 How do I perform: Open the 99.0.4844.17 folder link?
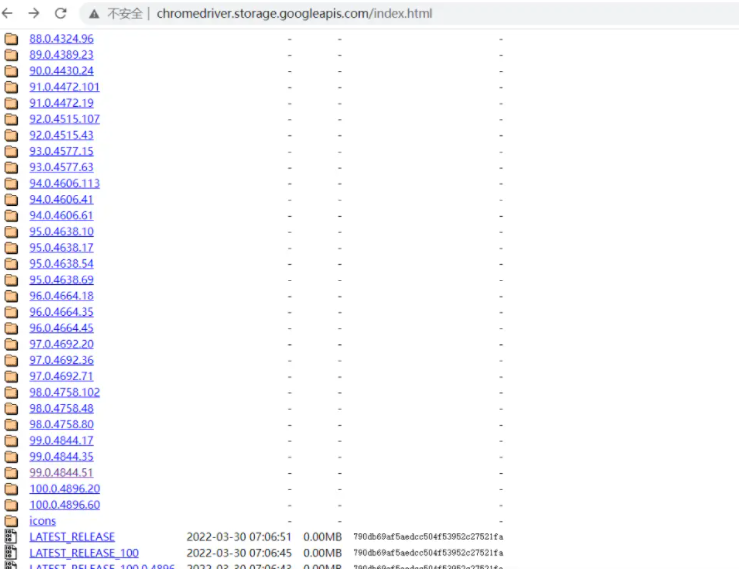[61, 441]
